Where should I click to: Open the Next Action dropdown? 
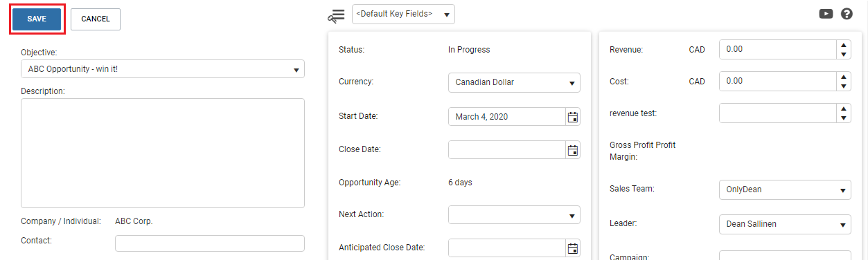coord(514,215)
